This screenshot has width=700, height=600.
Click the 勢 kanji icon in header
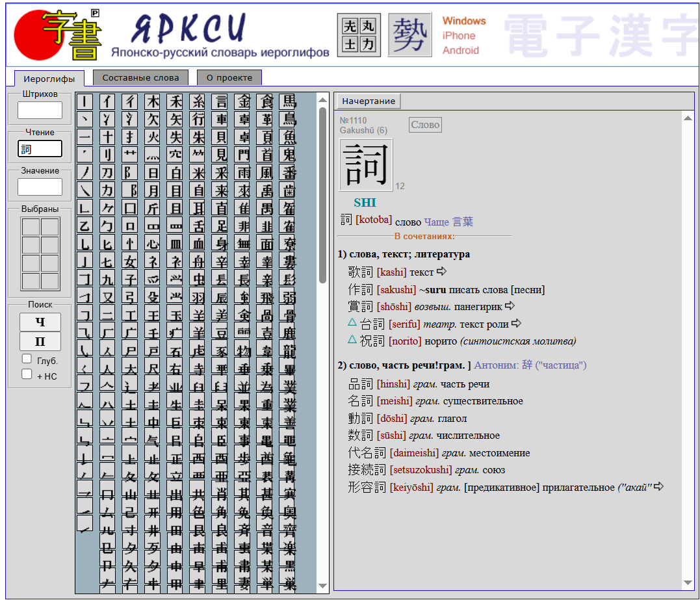click(410, 35)
